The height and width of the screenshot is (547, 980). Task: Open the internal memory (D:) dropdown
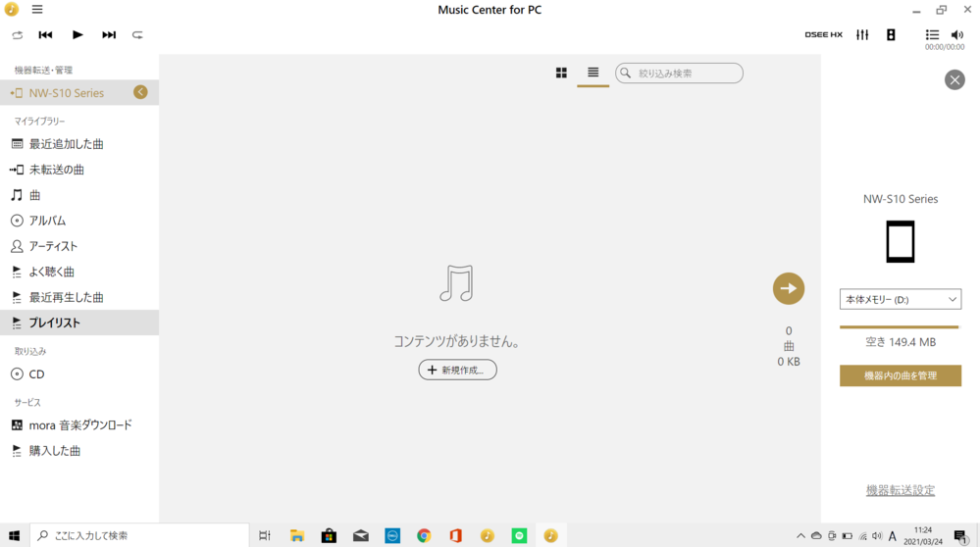click(x=900, y=299)
